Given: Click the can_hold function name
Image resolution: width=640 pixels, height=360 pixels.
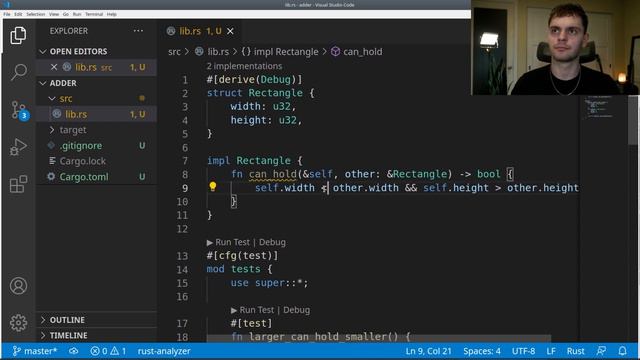Looking at the screenshot, I should click(x=273, y=174).
